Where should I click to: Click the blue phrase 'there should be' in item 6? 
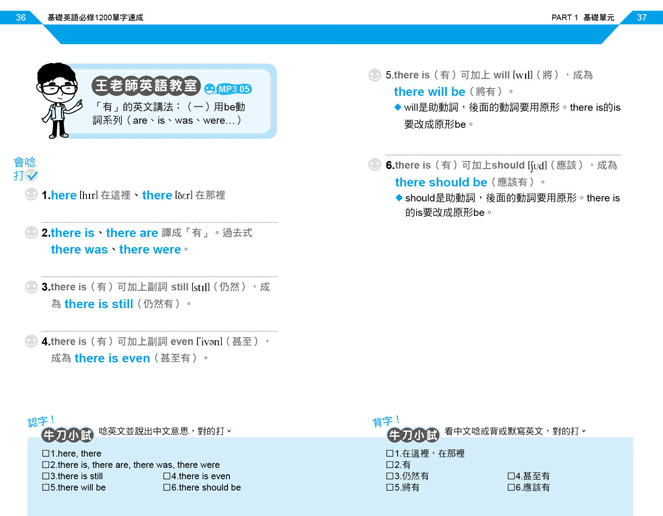[441, 182]
